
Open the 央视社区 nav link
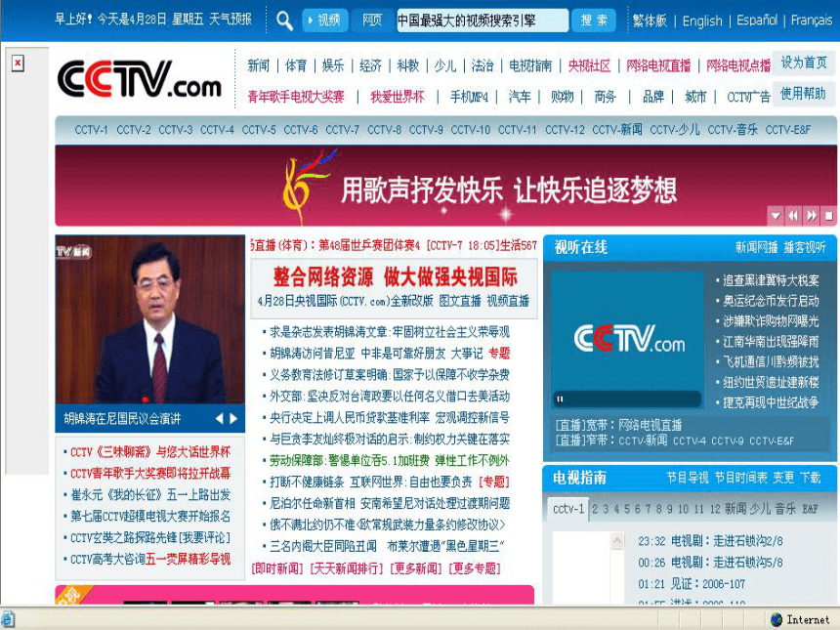click(589, 65)
